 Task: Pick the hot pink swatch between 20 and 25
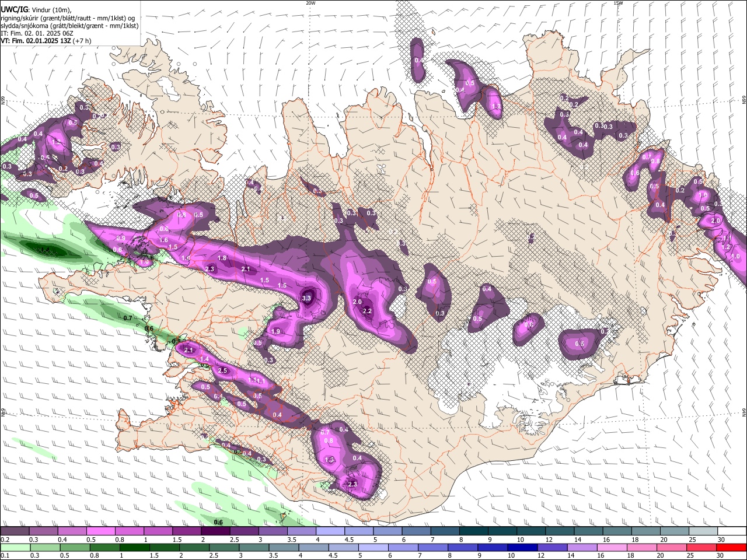[x=672, y=547]
